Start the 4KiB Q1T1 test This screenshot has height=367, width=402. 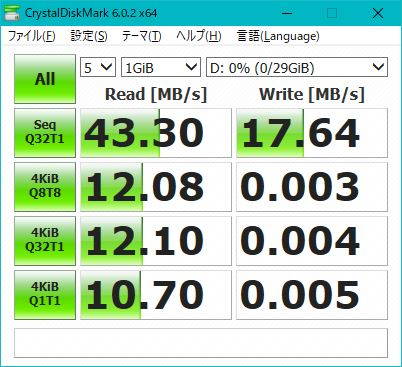coord(45,295)
